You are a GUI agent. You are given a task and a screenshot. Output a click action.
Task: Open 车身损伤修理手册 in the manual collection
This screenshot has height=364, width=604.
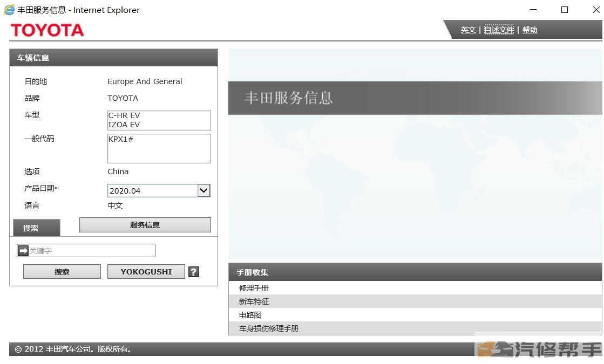[x=415, y=328]
